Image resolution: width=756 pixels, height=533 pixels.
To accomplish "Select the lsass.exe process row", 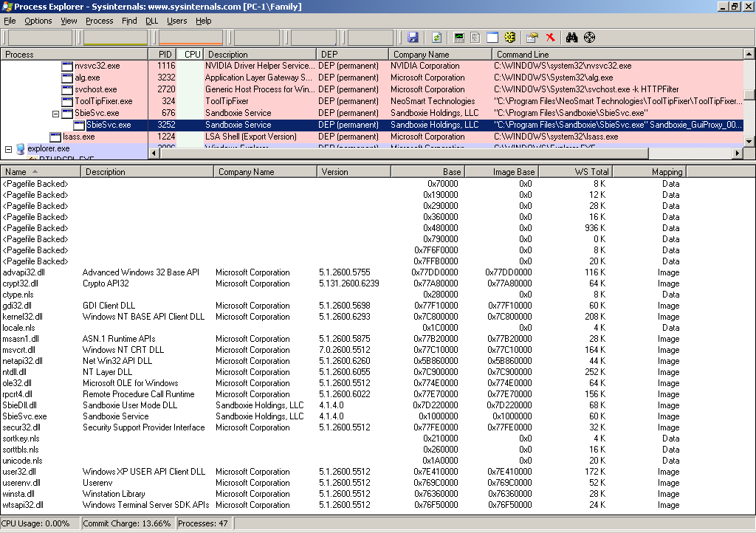I will coord(372,137).
